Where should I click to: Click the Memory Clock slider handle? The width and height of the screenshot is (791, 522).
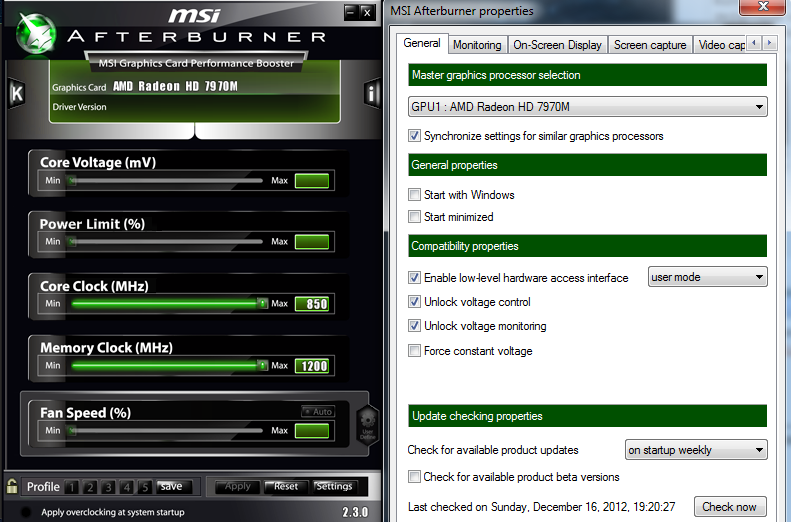click(x=263, y=365)
